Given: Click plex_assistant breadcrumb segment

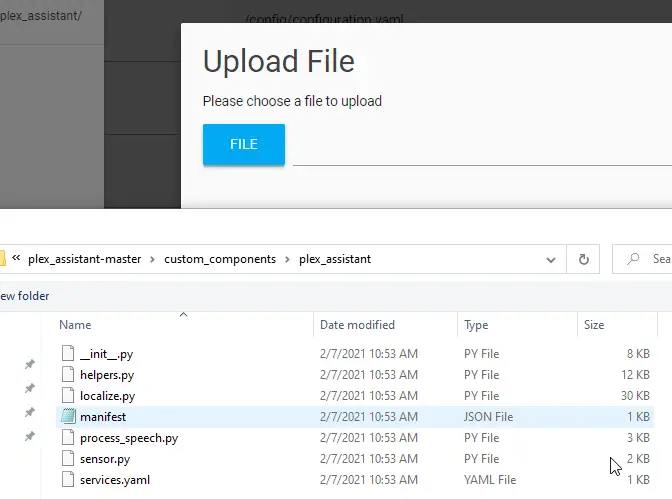Looking at the screenshot, I should [335, 259].
